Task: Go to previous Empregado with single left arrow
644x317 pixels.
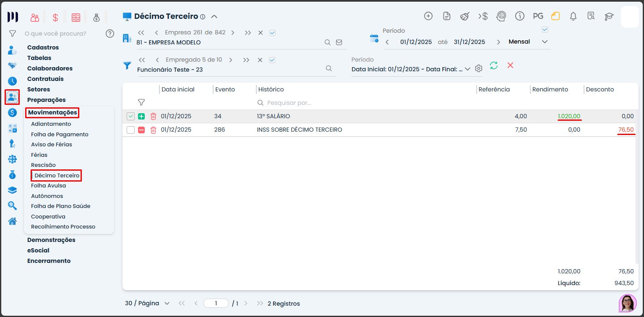Action: click(x=156, y=60)
